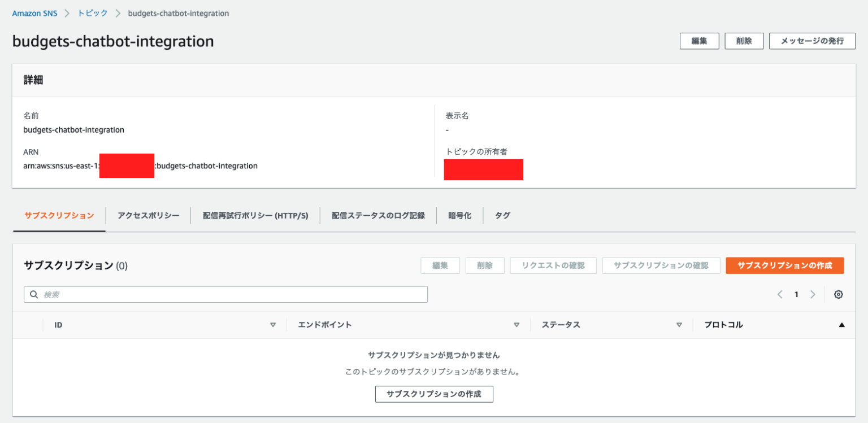868x423 pixels.
Task: Click the エンドポイント column header
Action: (x=325, y=325)
